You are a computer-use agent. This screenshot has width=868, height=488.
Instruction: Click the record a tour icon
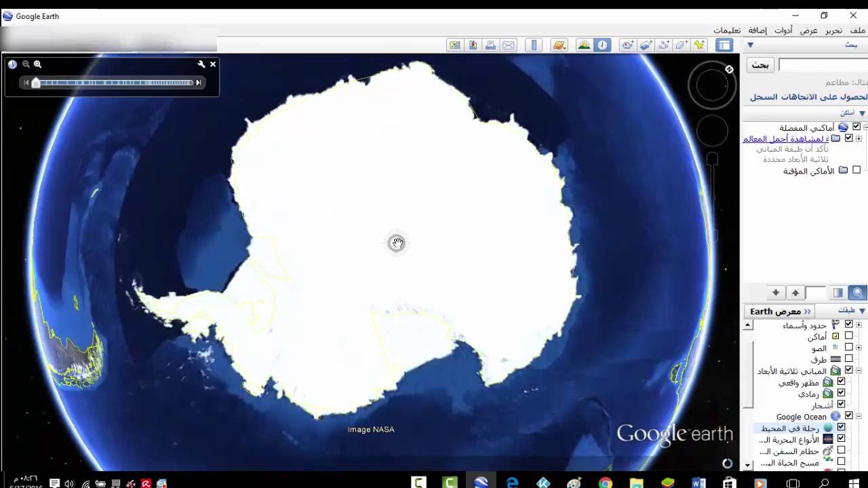click(628, 45)
